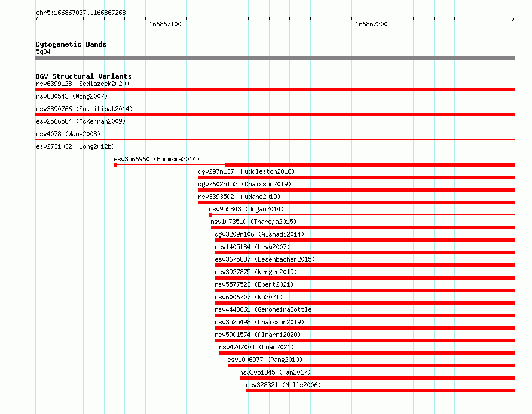The image size is (532, 414).
Task: Click the 166867200 ruler position label
Action: point(371,24)
